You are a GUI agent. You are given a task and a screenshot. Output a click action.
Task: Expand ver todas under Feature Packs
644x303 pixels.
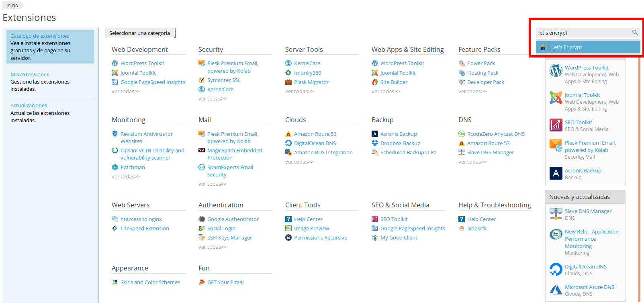pos(472,91)
